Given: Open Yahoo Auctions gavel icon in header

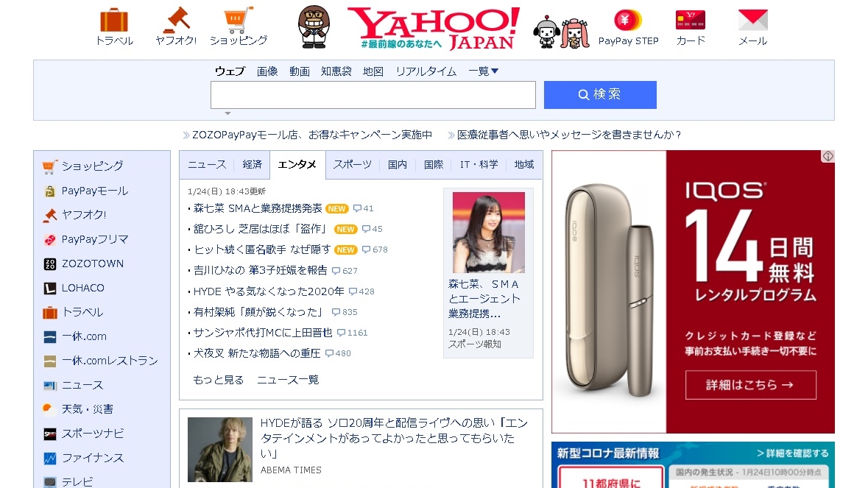Looking at the screenshot, I should [177, 20].
